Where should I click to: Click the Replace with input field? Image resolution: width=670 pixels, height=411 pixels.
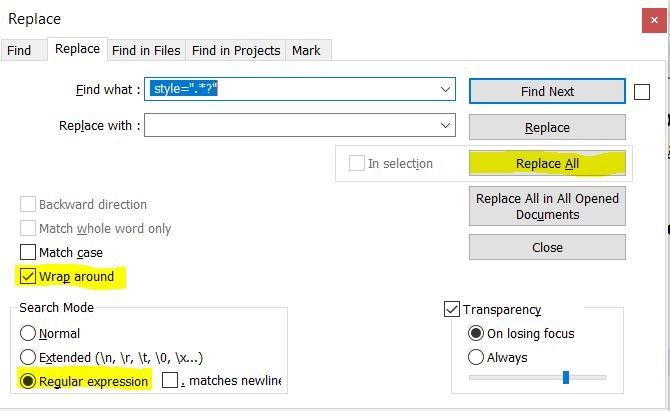click(290, 126)
